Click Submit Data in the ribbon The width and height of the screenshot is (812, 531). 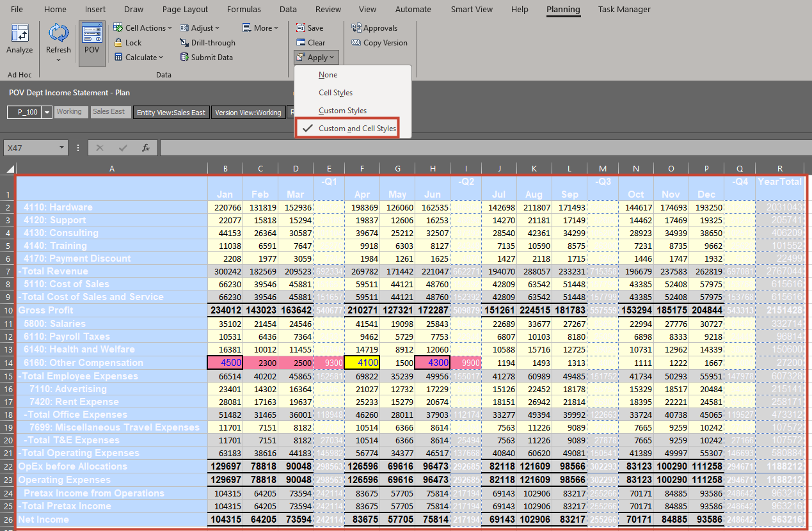tap(206, 58)
